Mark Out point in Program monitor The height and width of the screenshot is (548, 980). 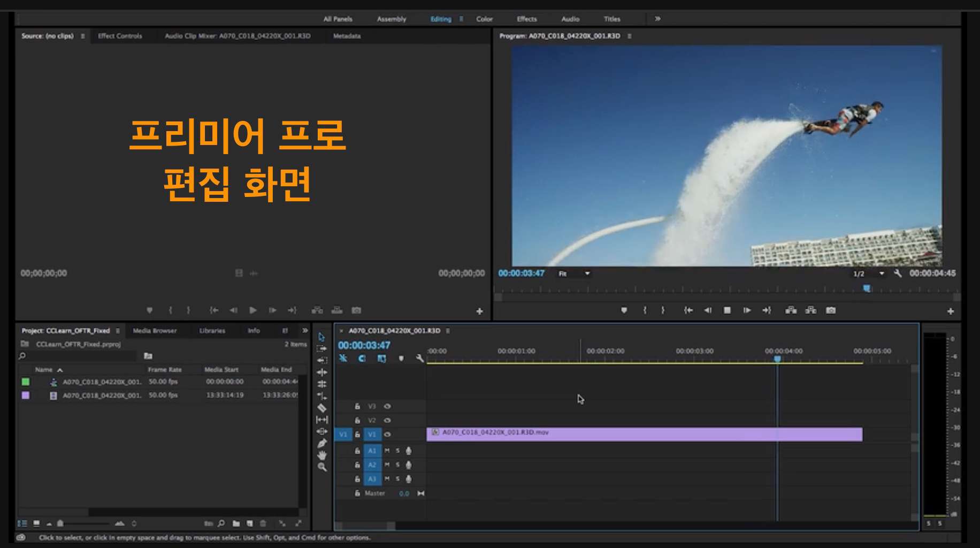pos(663,310)
